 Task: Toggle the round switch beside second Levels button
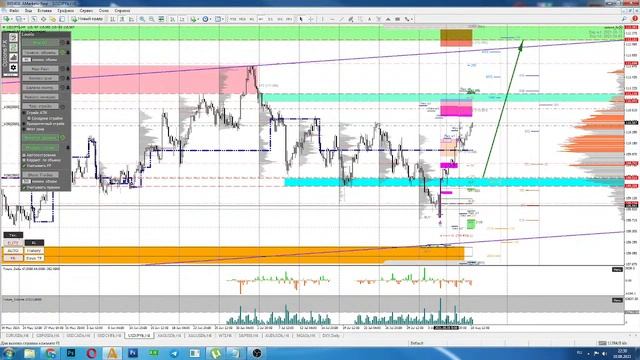(62, 52)
